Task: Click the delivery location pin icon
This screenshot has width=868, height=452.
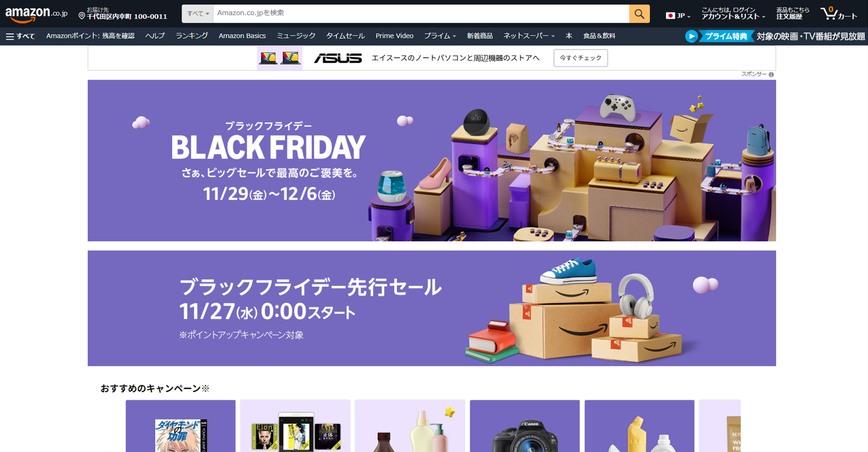Action: pyautogui.click(x=82, y=16)
